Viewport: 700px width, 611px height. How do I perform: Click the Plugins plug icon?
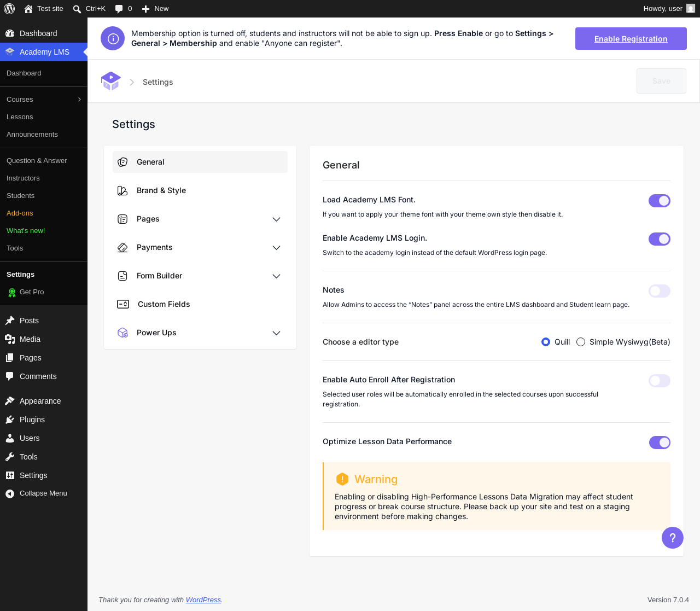point(10,420)
